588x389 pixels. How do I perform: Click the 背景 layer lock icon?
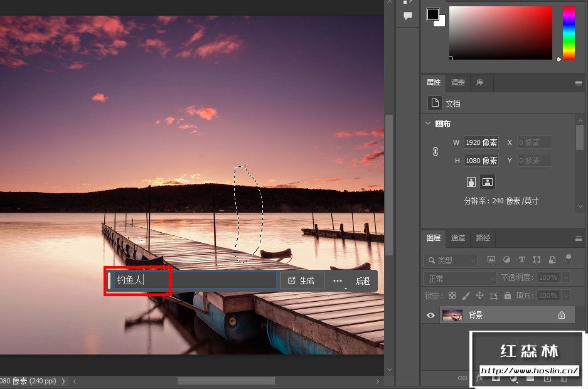(x=562, y=315)
